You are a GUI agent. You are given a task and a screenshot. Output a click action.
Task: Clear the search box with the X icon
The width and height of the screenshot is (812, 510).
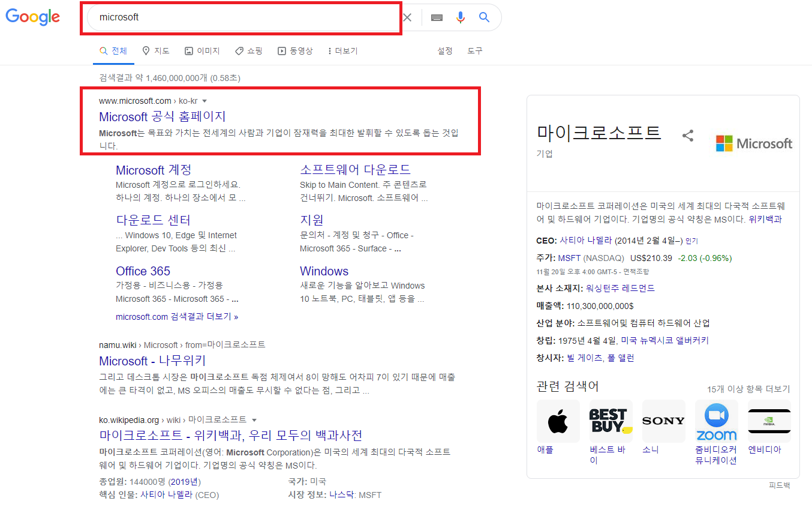point(407,17)
